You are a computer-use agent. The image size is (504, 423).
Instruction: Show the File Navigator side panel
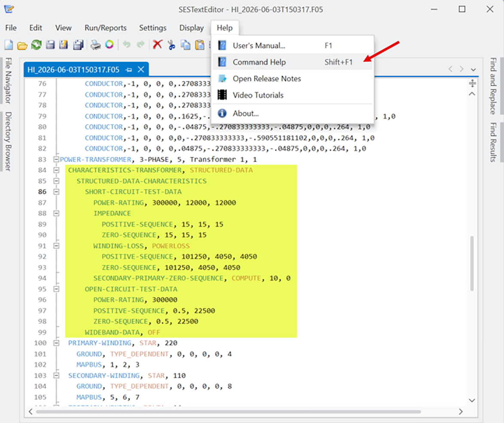(x=8, y=81)
